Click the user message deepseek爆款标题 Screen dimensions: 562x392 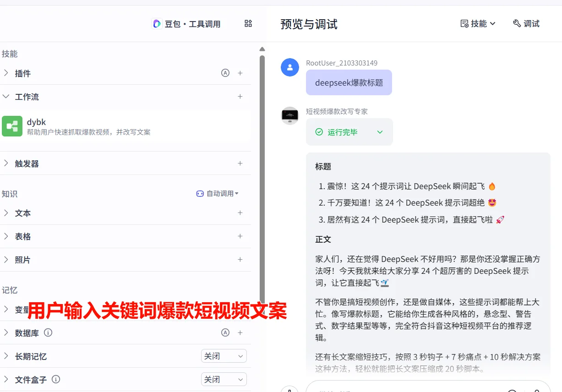pos(349,82)
